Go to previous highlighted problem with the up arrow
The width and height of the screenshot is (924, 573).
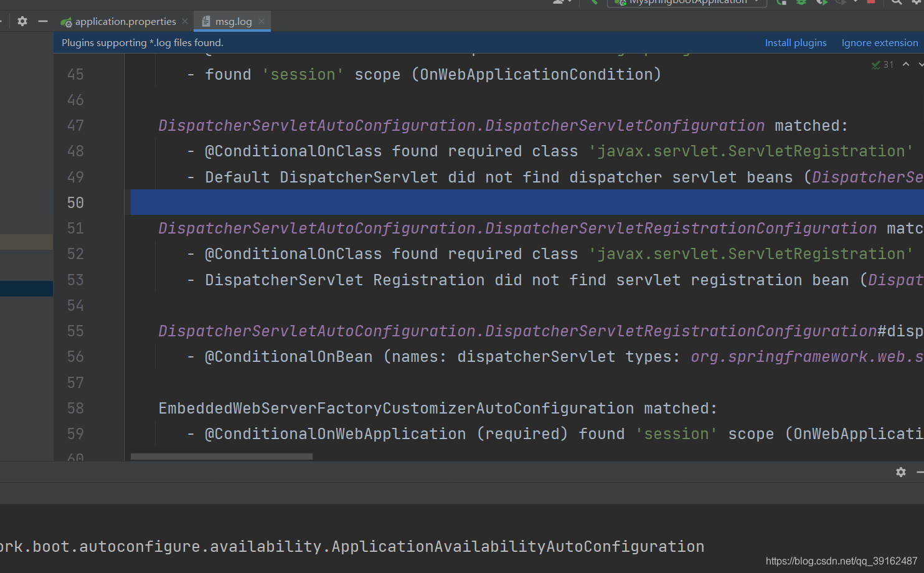906,64
